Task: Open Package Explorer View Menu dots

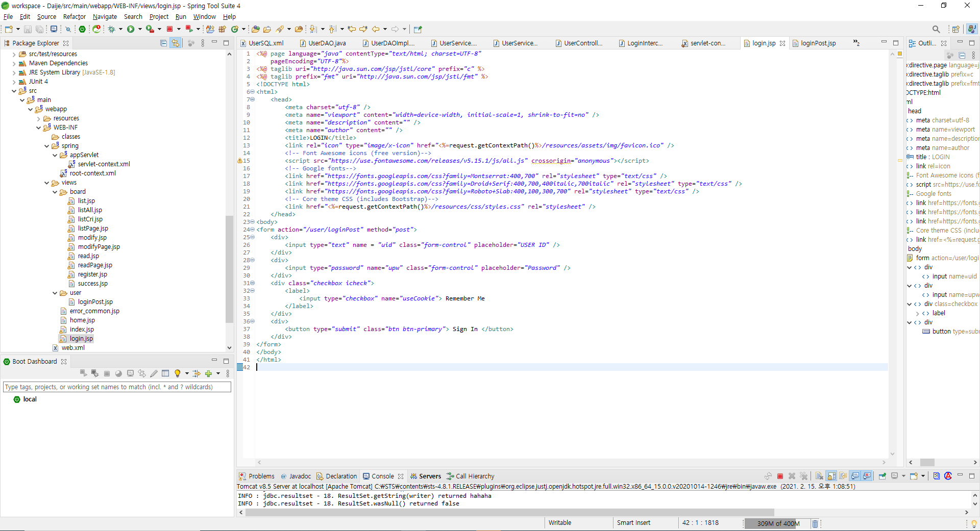Action: point(203,43)
